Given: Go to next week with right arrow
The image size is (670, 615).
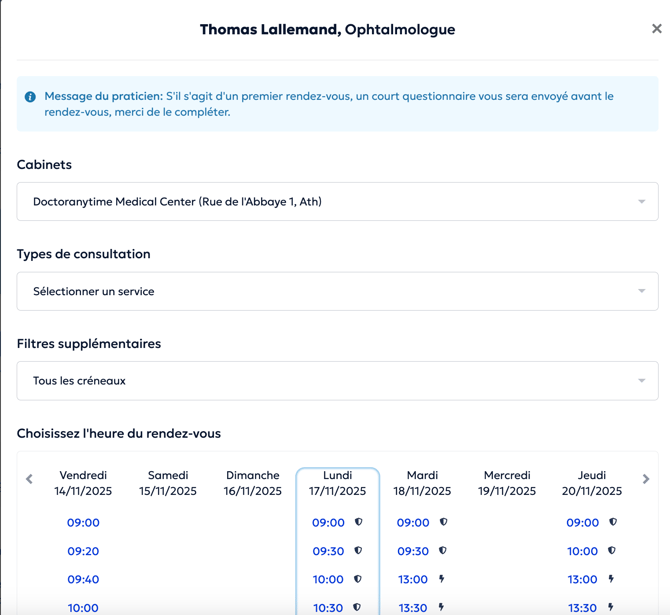Looking at the screenshot, I should click(646, 479).
